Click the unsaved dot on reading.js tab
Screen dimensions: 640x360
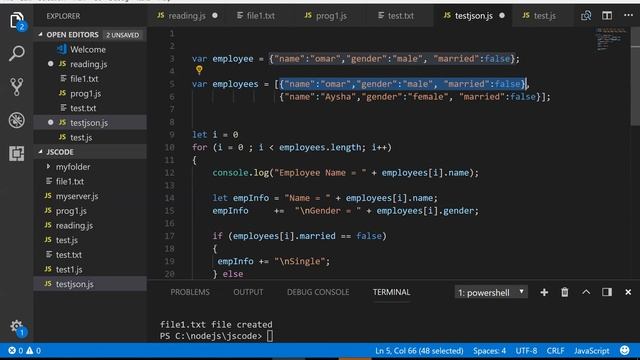215,16
